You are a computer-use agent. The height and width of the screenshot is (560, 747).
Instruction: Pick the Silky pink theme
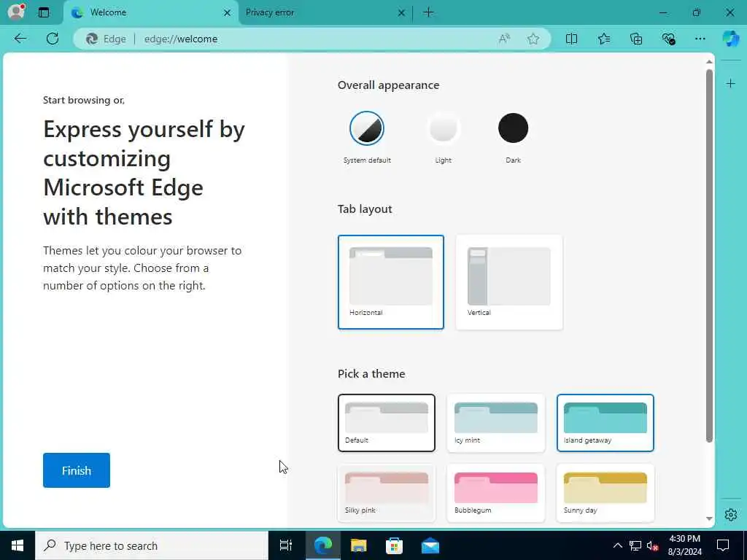point(387,493)
